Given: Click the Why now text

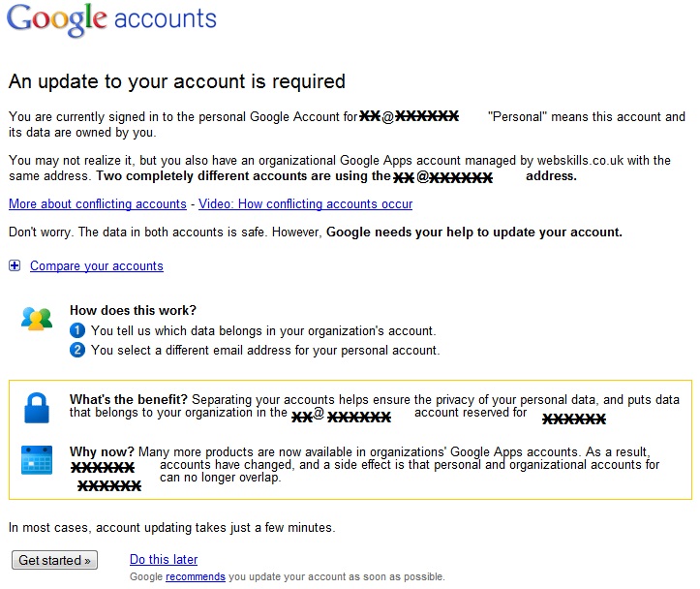Looking at the screenshot, I should point(102,451).
